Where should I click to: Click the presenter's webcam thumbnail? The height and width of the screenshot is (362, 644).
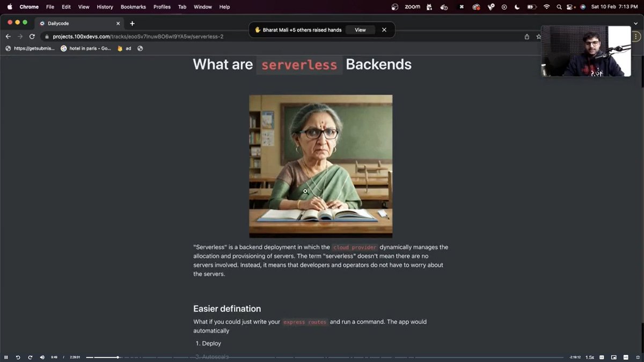click(586, 51)
